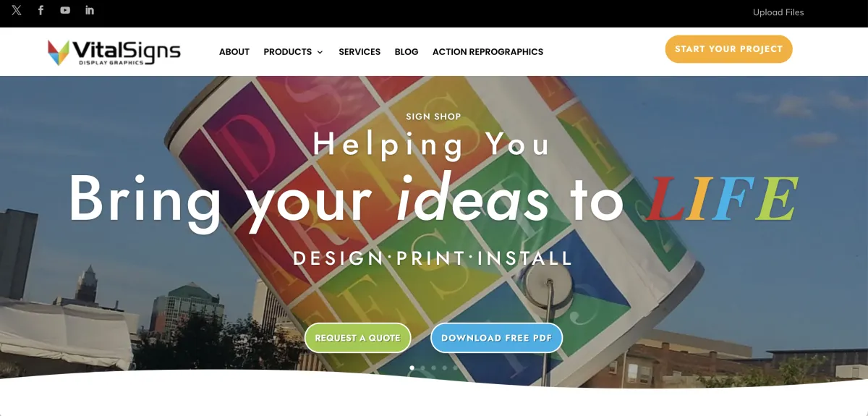The width and height of the screenshot is (868, 416).
Task: Click the Start Your Project button
Action: pos(729,49)
